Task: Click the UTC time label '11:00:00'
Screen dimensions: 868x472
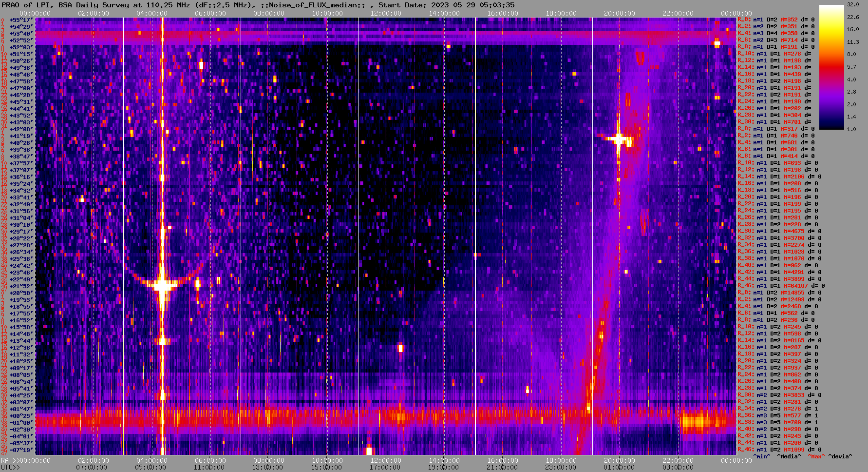Action: [x=209, y=467]
